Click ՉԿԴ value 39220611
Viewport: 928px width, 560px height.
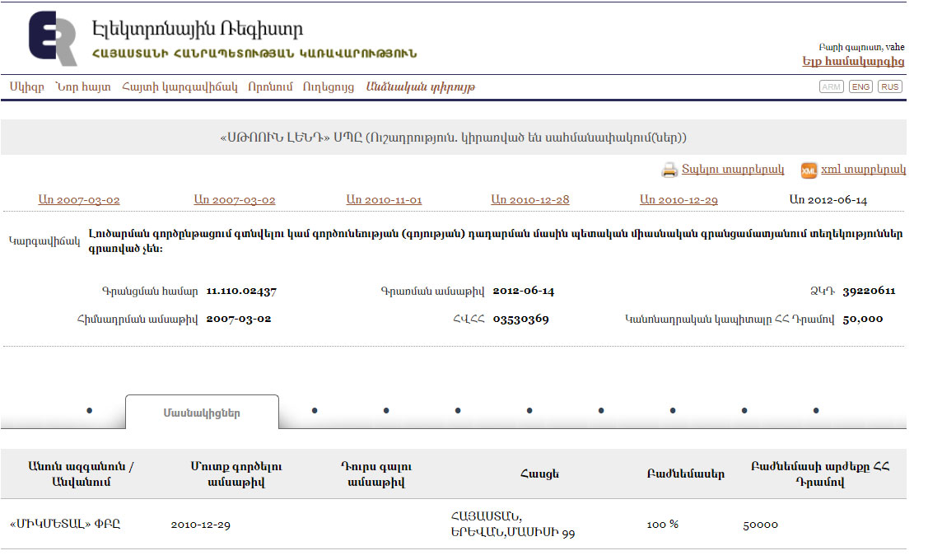[869, 291]
